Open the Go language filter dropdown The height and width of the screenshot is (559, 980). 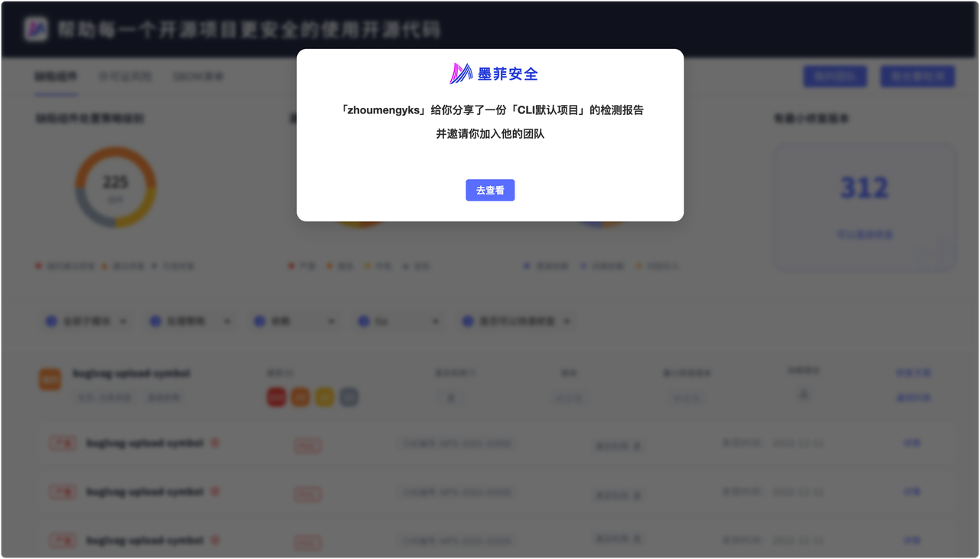[398, 322]
